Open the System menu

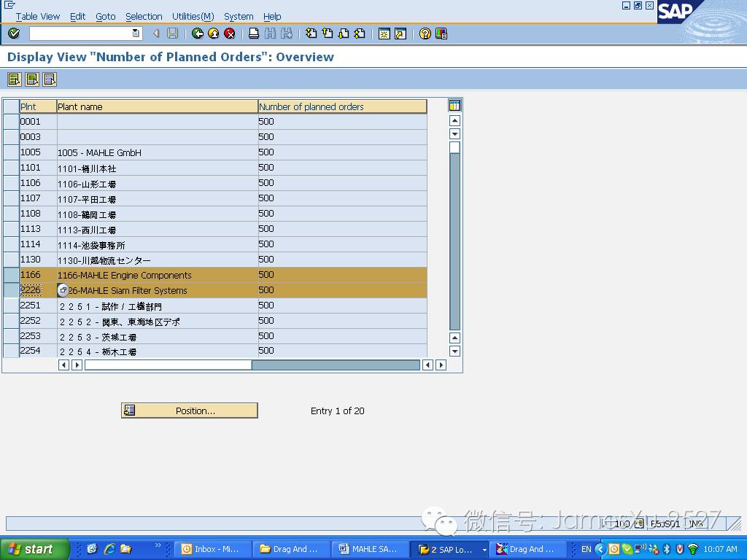pyautogui.click(x=239, y=16)
